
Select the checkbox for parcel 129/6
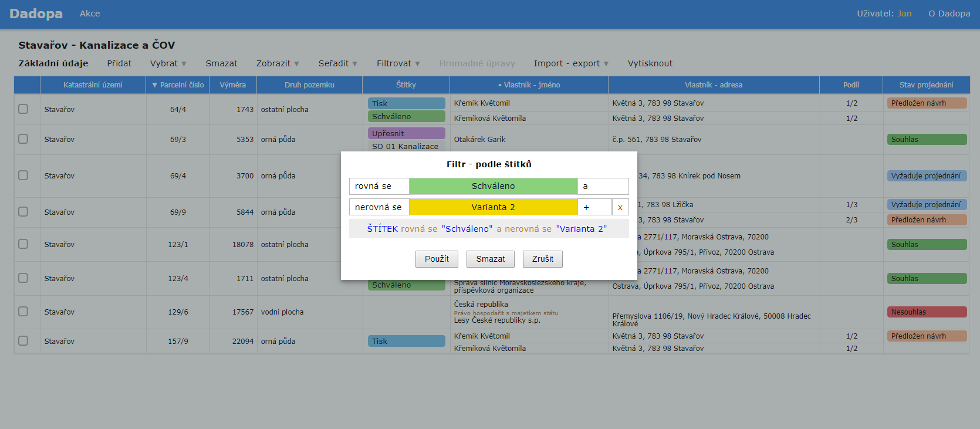pyautogui.click(x=23, y=312)
